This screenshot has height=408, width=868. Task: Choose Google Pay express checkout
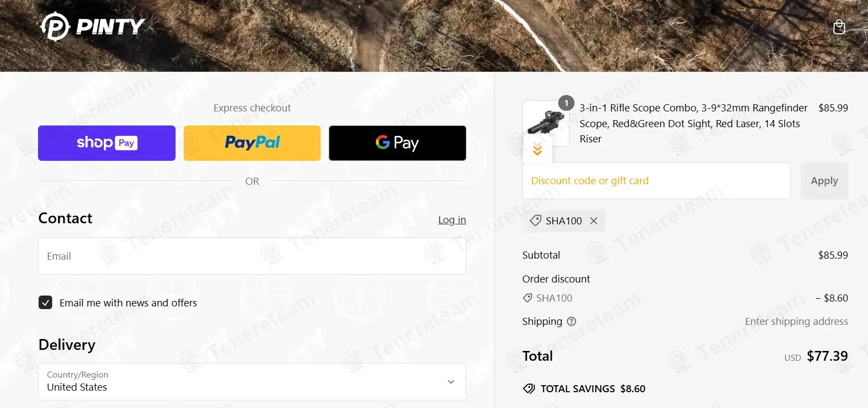pyautogui.click(x=397, y=143)
